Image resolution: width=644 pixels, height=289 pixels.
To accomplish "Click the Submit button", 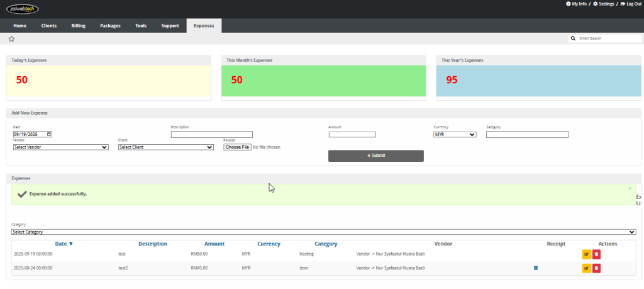I will [x=375, y=156].
